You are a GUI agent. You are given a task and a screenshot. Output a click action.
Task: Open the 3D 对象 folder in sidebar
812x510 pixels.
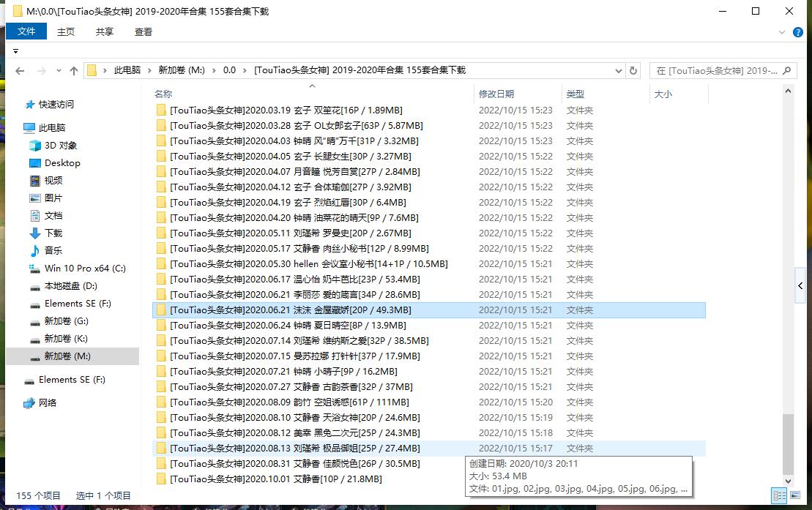[x=61, y=145]
